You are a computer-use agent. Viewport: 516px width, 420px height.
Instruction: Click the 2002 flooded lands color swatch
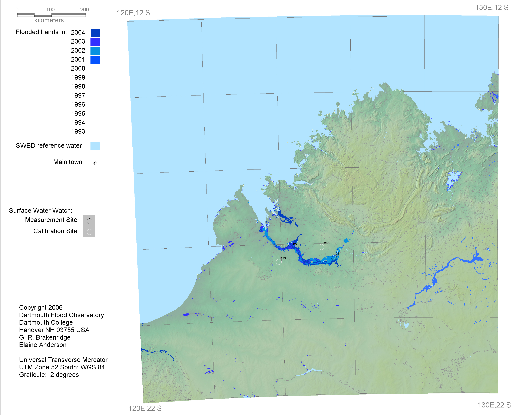tap(95, 51)
